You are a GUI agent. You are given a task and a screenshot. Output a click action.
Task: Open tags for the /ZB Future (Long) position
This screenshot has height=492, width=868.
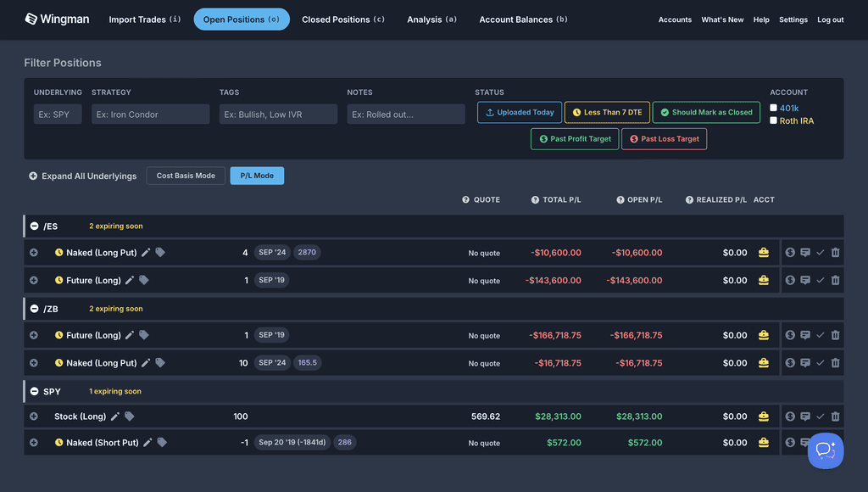click(x=143, y=334)
